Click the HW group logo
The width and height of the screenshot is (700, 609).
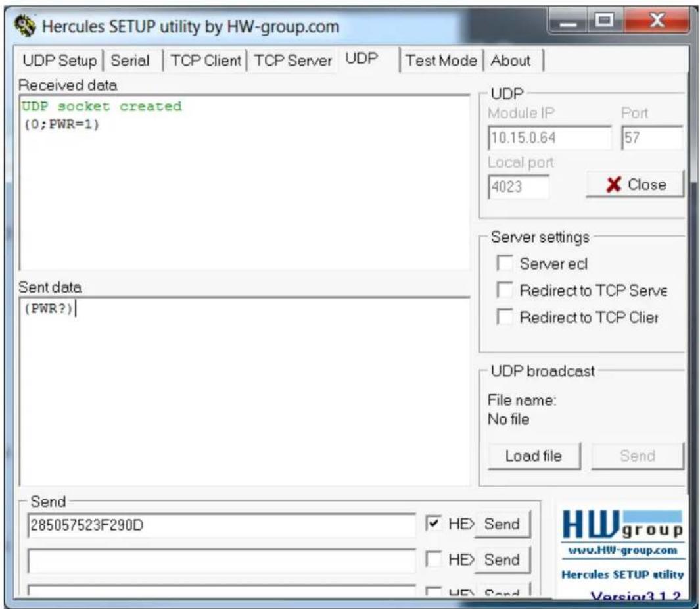click(x=622, y=524)
